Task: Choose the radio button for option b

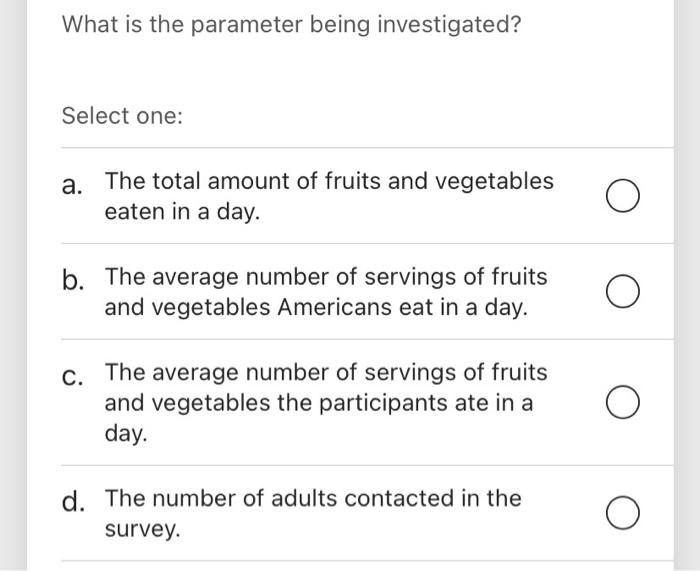Action: coord(622,291)
